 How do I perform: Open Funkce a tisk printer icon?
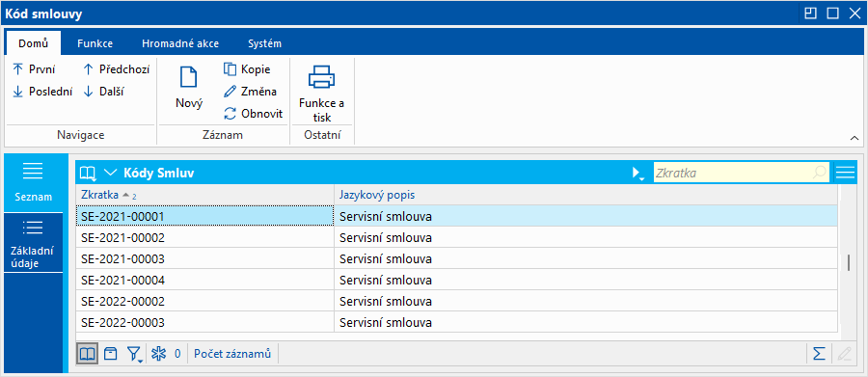pyautogui.click(x=321, y=77)
